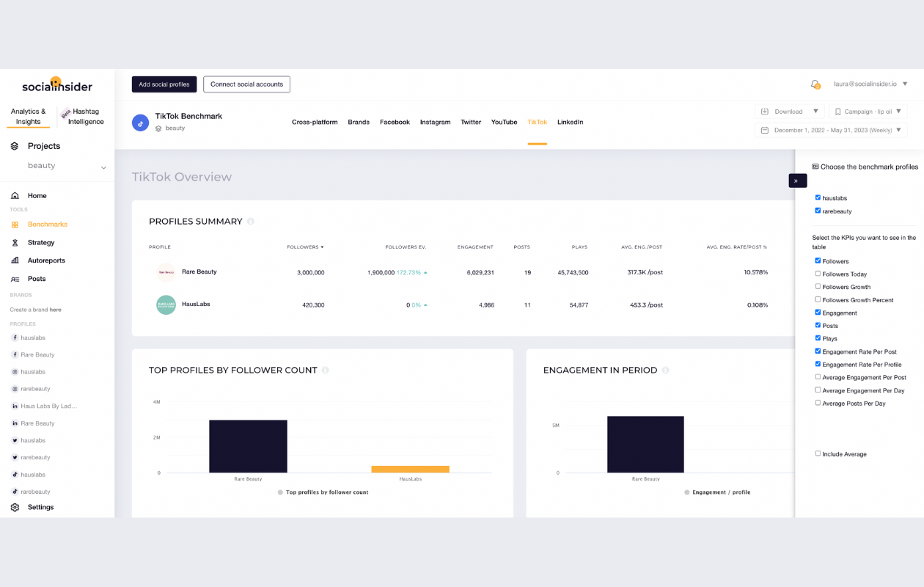Click the Posts icon in sidebar
The height and width of the screenshot is (587, 924).
[x=15, y=279]
